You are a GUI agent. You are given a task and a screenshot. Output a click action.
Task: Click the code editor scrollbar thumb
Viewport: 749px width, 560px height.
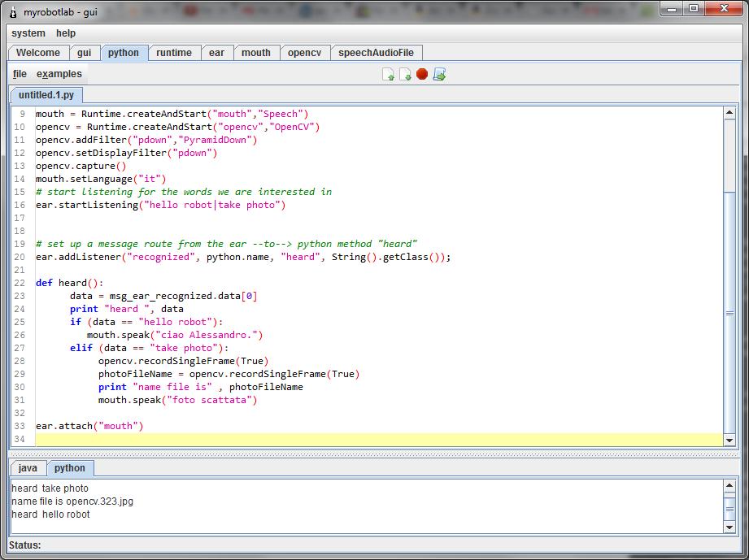pos(729,313)
